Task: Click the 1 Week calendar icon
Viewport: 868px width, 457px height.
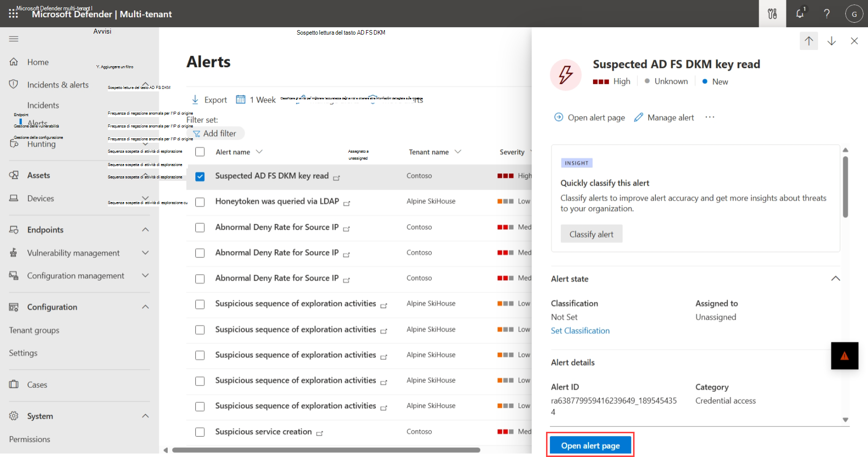Action: click(241, 99)
